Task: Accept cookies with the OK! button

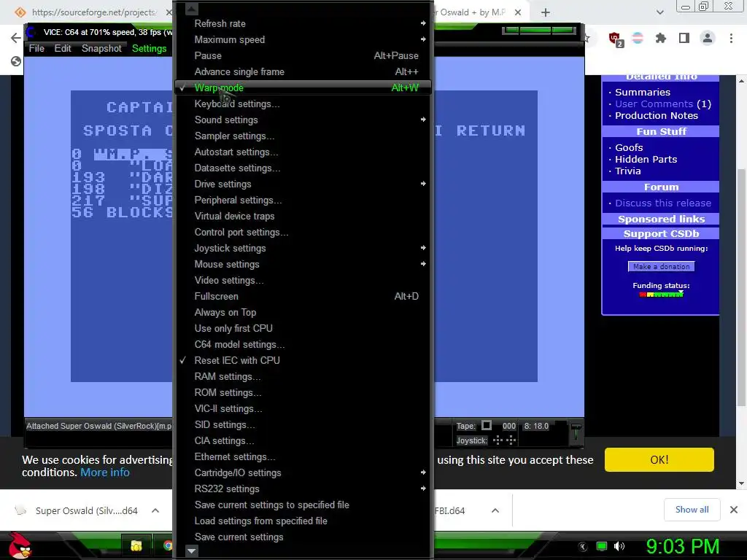Action: coord(659,459)
